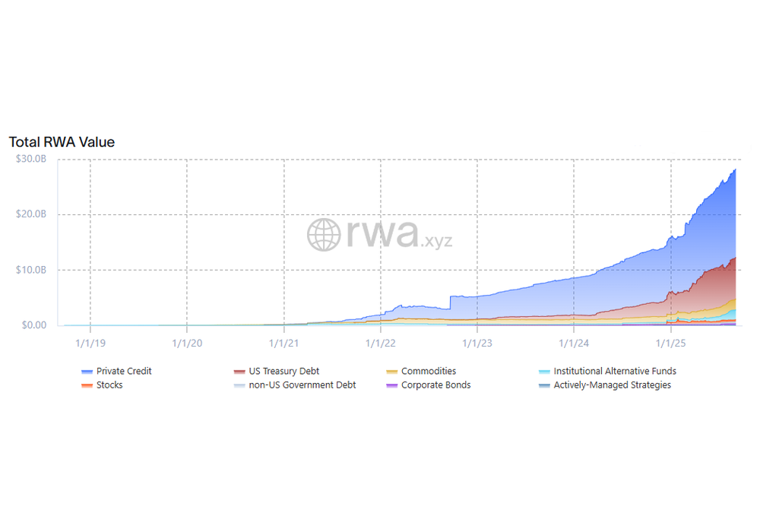Screen dimensions: 760x532
Task: Click the rwa.xyz globe watermark icon
Action: tap(324, 235)
